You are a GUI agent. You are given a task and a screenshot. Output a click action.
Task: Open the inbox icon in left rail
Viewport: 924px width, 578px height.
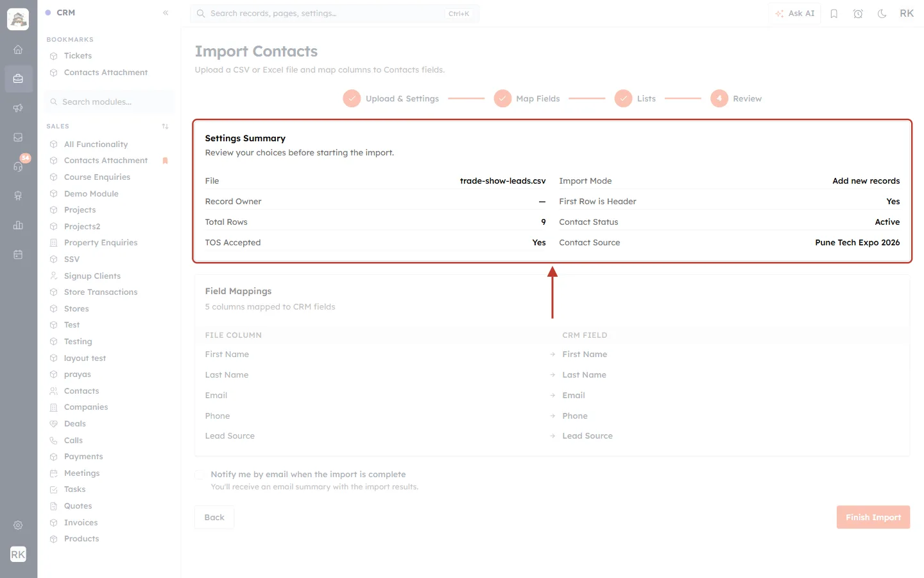coord(18,137)
